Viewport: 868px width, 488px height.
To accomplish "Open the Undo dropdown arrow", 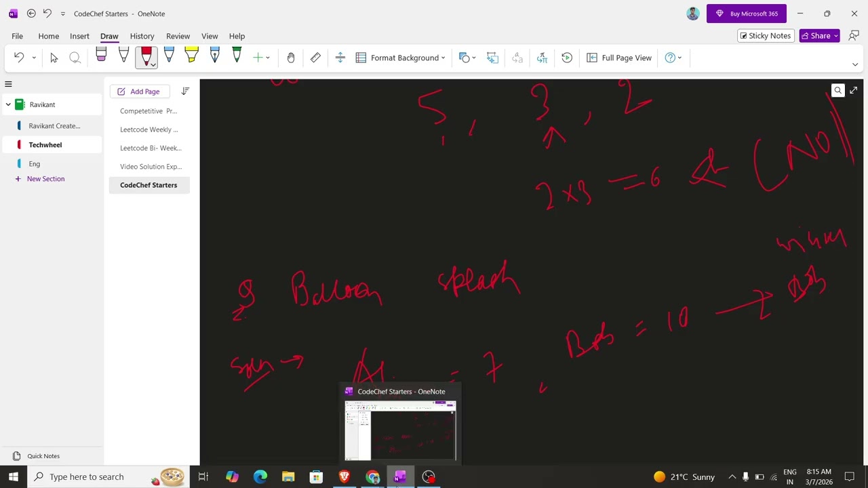I will pos(34,58).
